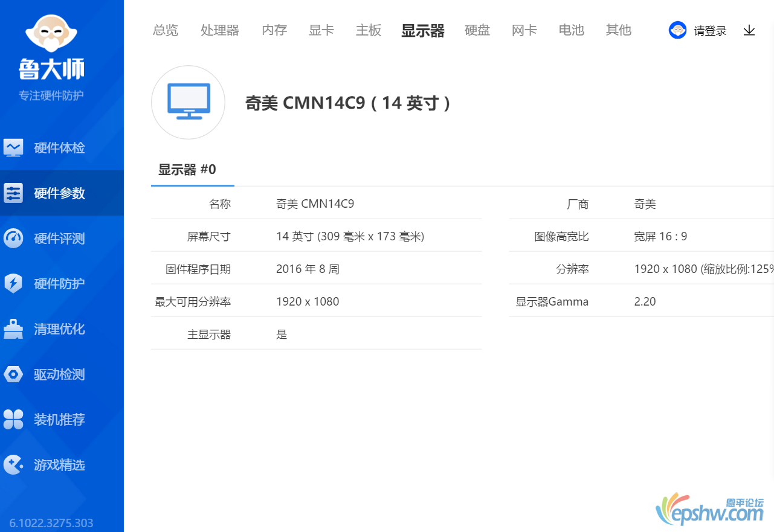Click the 硬件防护 shield icon
This screenshot has height=532, width=774.
13,284
